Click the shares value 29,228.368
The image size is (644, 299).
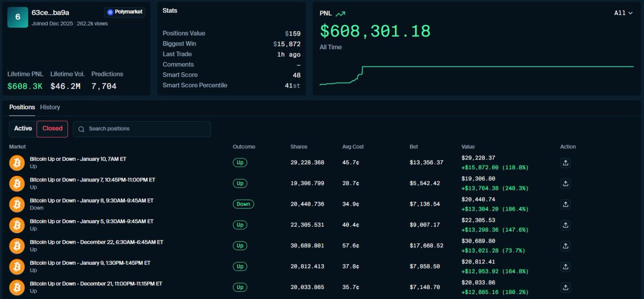coord(307,163)
